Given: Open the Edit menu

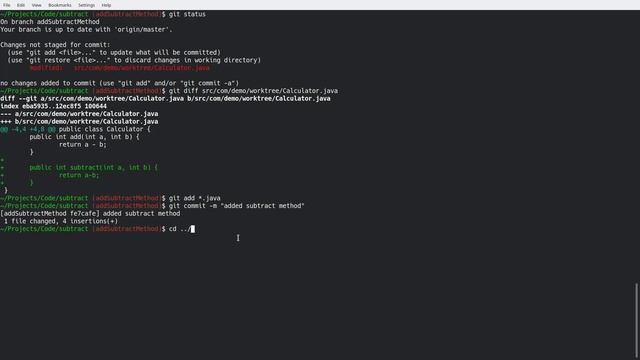Looking at the screenshot, I should pyautogui.click(x=21, y=5).
